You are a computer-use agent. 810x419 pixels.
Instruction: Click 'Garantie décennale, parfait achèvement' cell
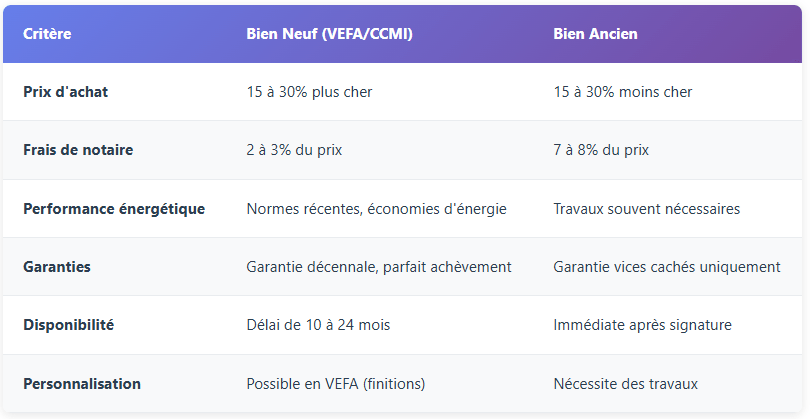[379, 267]
